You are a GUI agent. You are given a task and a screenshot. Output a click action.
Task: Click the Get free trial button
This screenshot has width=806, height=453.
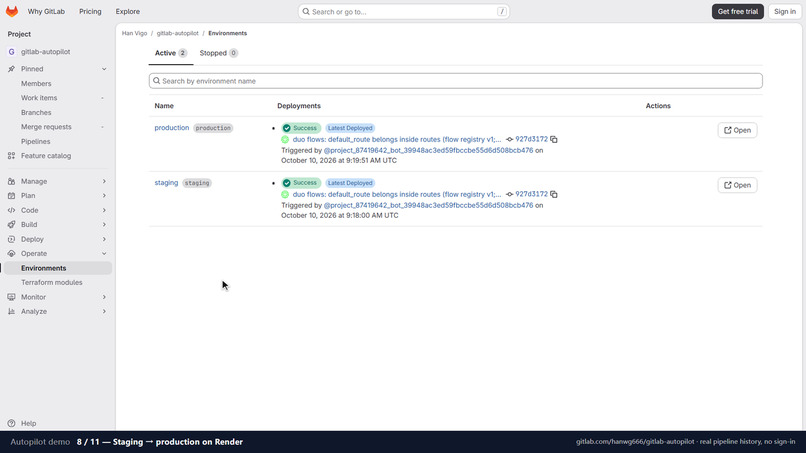coord(738,11)
